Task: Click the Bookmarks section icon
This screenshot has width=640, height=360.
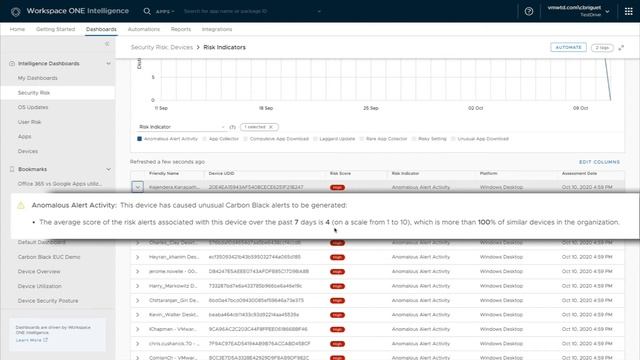Action: (x=12, y=169)
